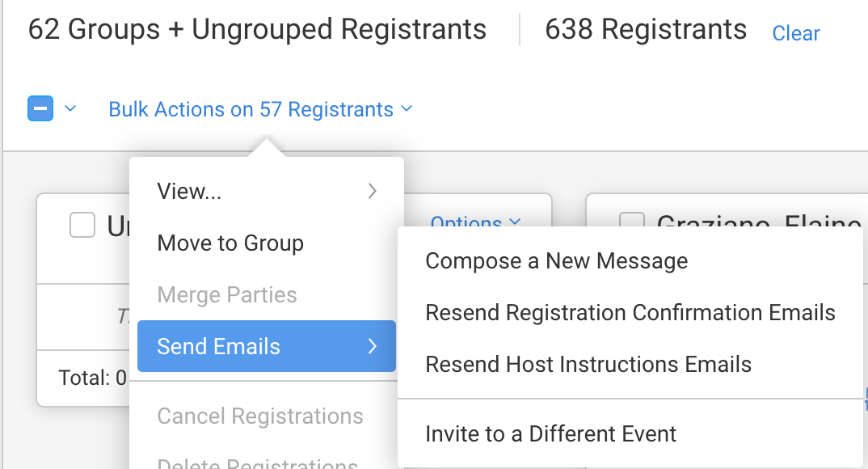Click the Cancel Registrations menu item
Viewport: 868px width, 469px height.
(x=259, y=416)
